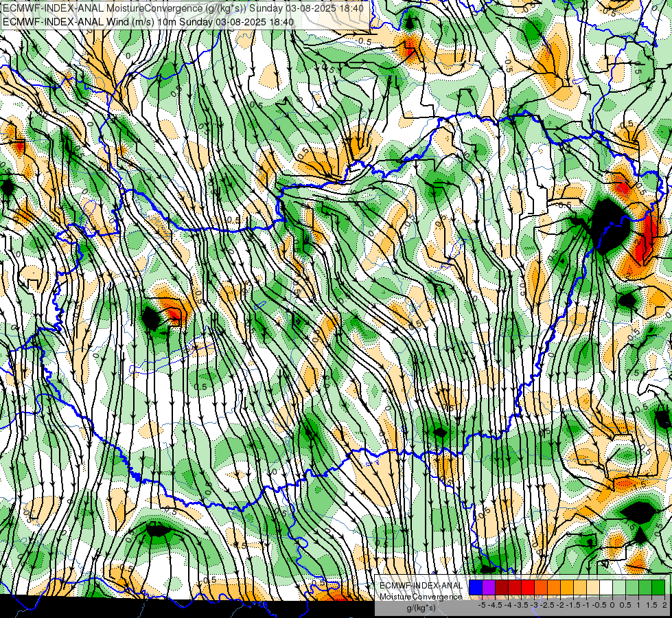The image size is (672, 618).
Task: Click the blue legend swatch
Action: [x=476, y=587]
